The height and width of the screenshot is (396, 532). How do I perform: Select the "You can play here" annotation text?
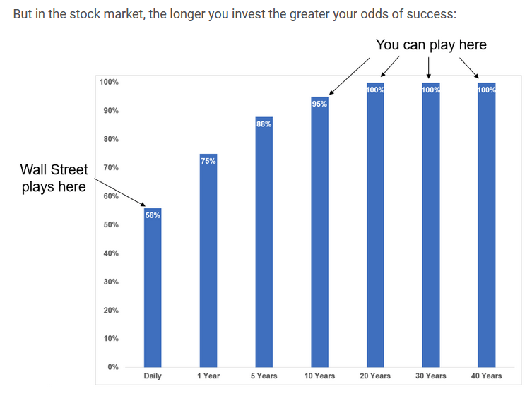431,44
